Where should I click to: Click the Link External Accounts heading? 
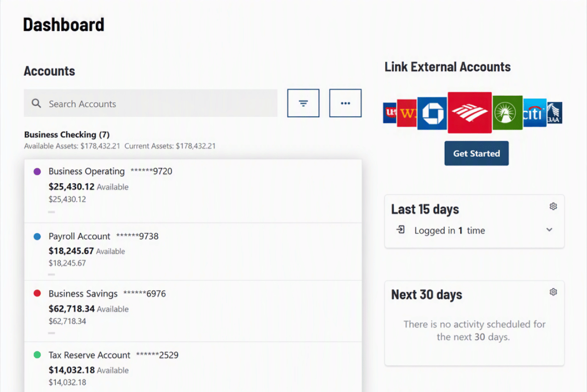click(447, 67)
